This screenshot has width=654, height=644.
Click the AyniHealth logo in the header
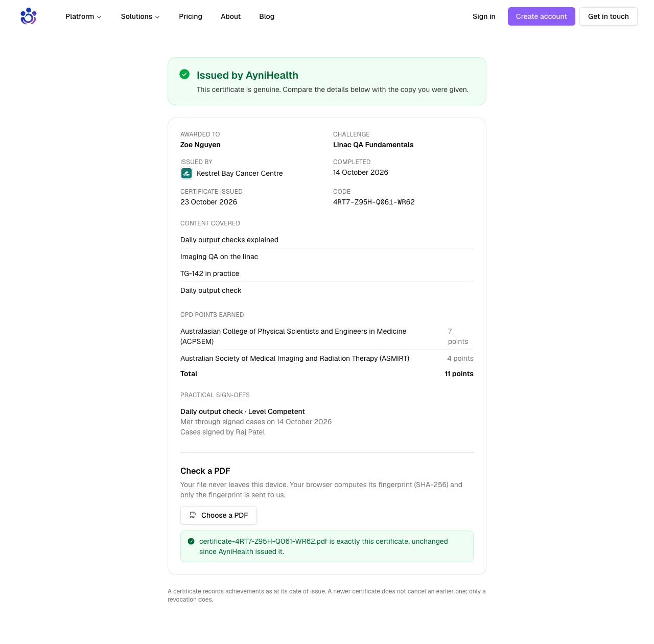pyautogui.click(x=29, y=16)
